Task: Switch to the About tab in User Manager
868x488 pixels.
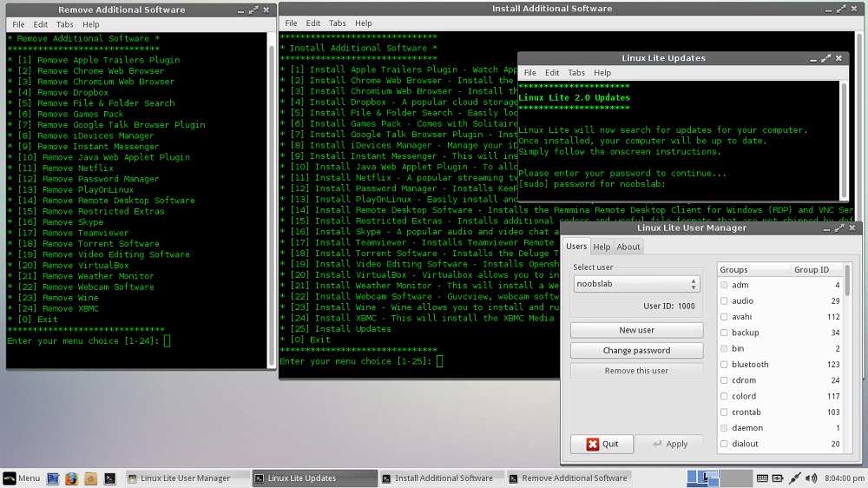Action: coord(628,247)
